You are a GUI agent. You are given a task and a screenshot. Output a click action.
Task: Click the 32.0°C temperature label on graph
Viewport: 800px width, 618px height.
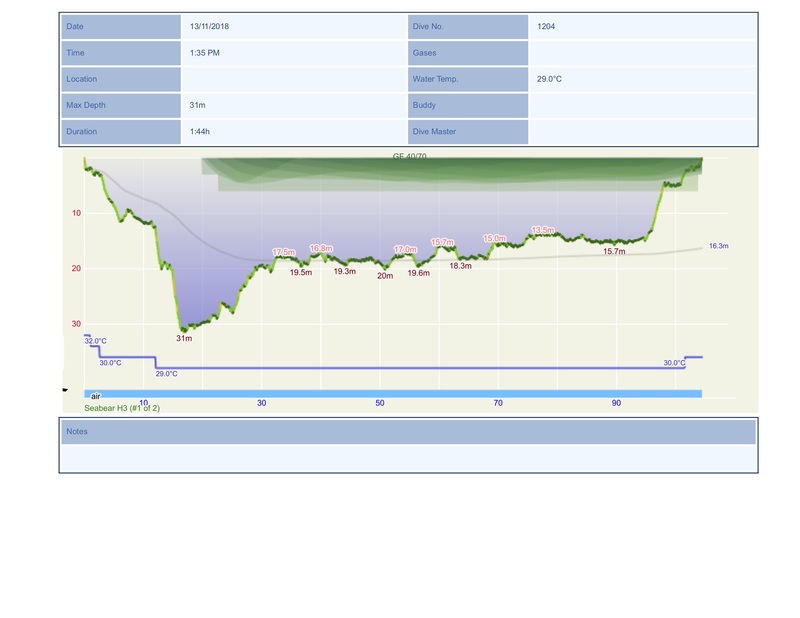tap(95, 341)
